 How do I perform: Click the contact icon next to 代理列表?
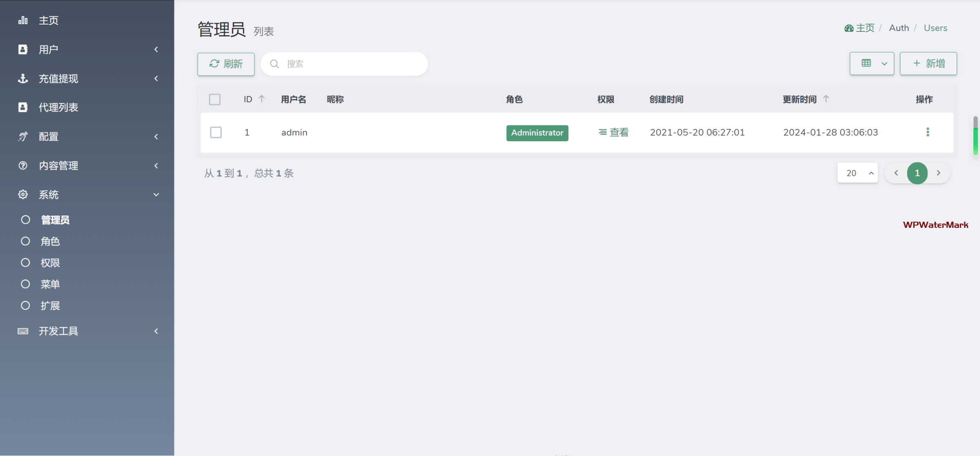pos(23,107)
